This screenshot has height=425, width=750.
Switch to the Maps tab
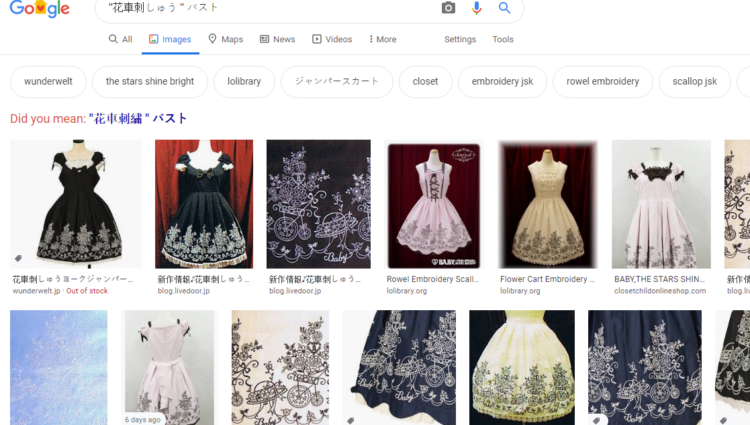click(225, 39)
